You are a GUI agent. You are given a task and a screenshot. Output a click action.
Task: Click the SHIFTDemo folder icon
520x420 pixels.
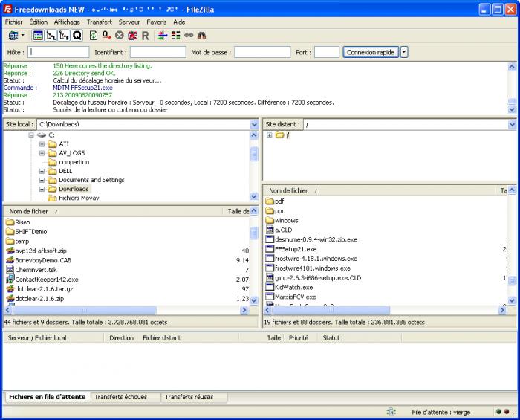(x=10, y=232)
